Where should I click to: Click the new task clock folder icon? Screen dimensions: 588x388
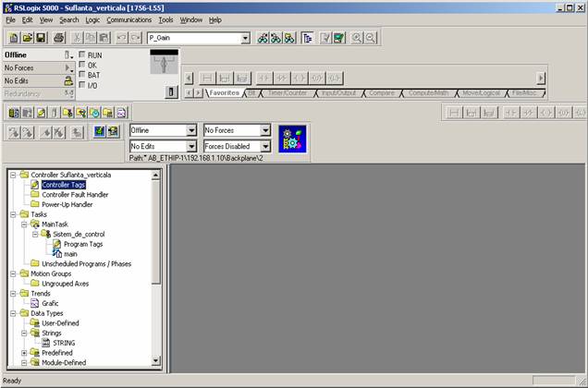pos(95,113)
